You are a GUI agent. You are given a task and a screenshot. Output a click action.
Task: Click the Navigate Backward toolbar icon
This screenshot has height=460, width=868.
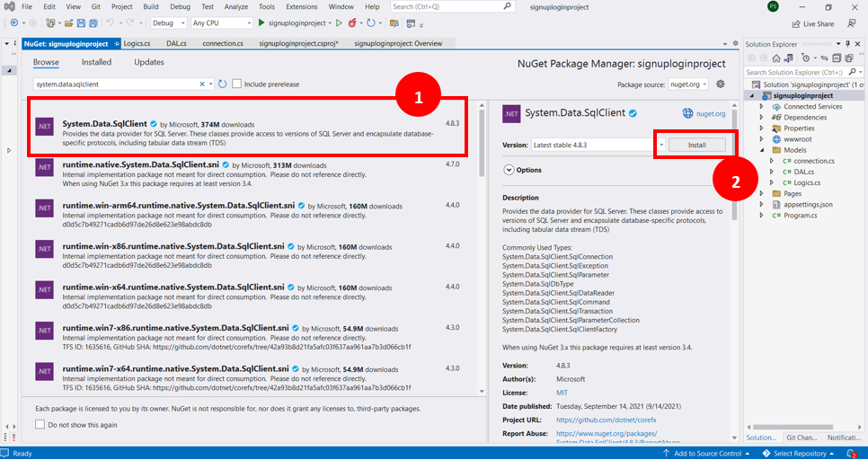pos(13,23)
